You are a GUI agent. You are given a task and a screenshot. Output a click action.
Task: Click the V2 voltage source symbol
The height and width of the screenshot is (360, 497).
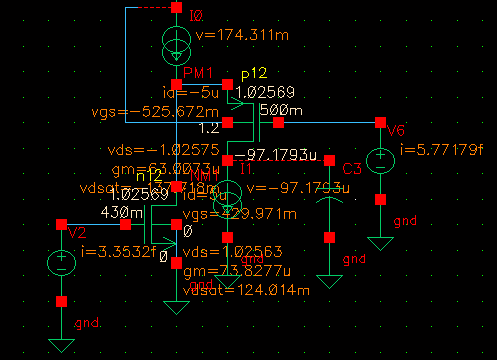[x=61, y=263]
